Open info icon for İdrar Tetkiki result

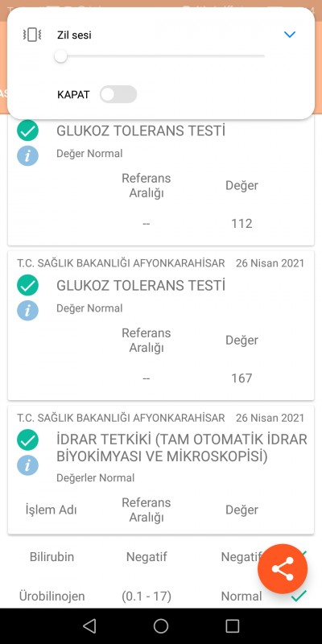(x=27, y=464)
